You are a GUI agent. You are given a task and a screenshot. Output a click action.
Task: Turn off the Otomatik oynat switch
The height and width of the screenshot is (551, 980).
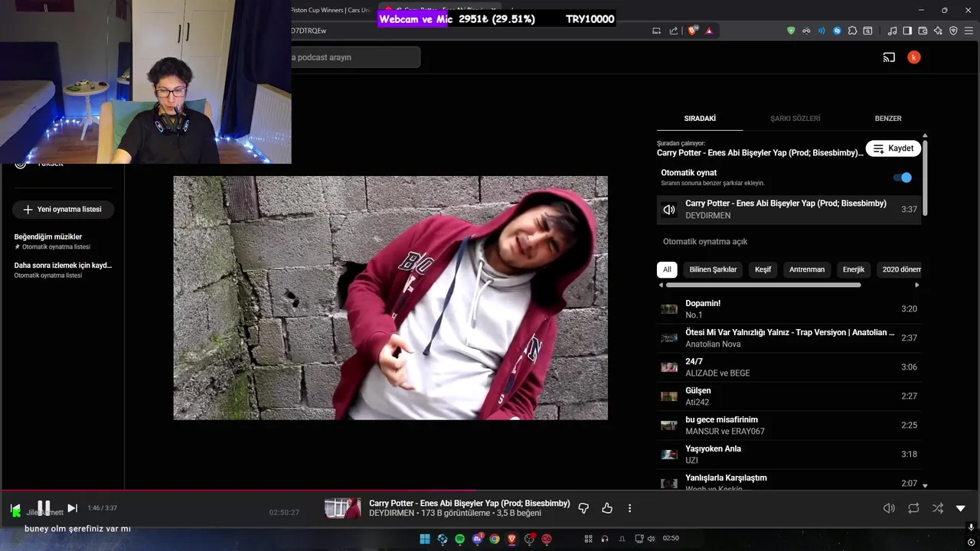[903, 178]
